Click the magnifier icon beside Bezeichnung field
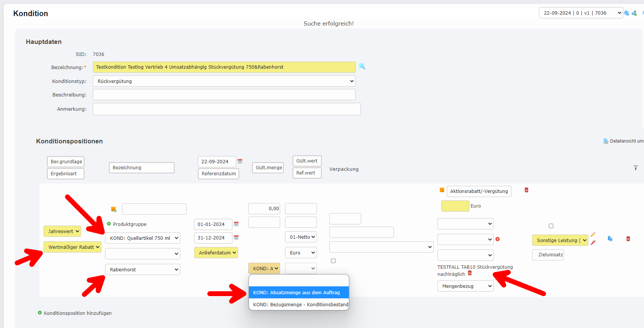The height and width of the screenshot is (328, 644). [x=362, y=66]
